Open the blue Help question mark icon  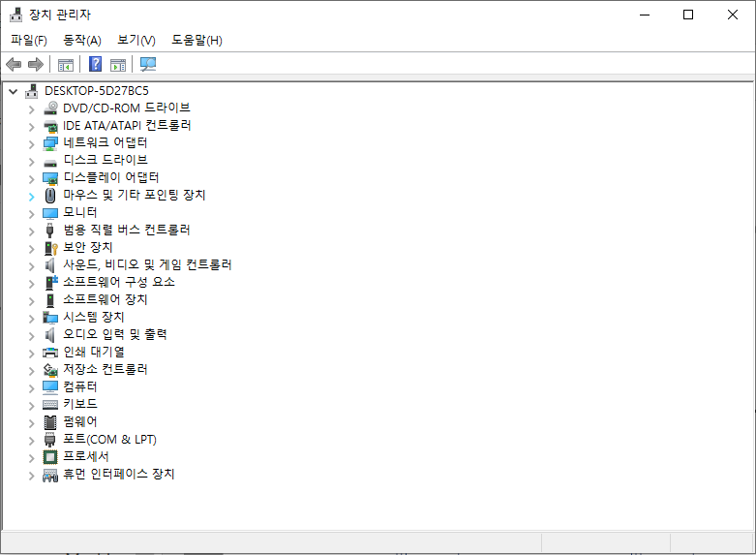pyautogui.click(x=96, y=64)
